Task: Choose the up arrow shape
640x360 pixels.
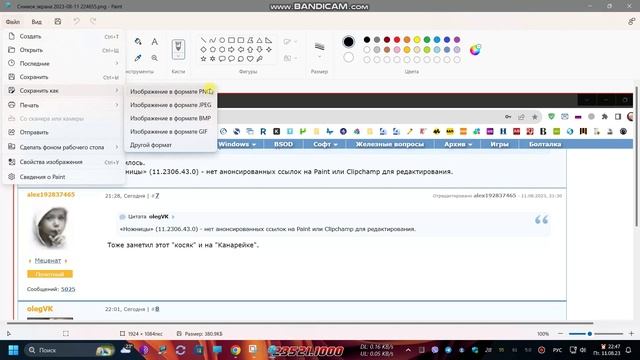Action: (x=250, y=49)
